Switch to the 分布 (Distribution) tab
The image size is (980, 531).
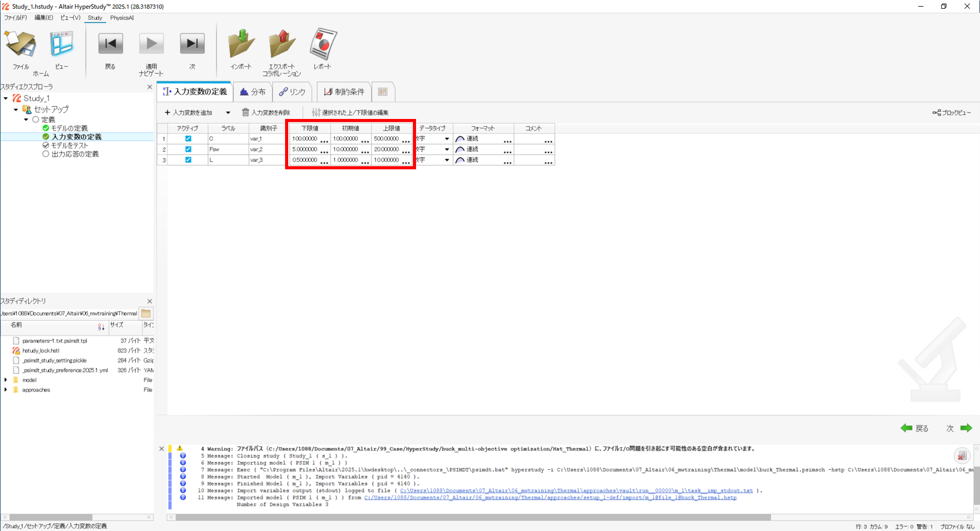coord(253,92)
